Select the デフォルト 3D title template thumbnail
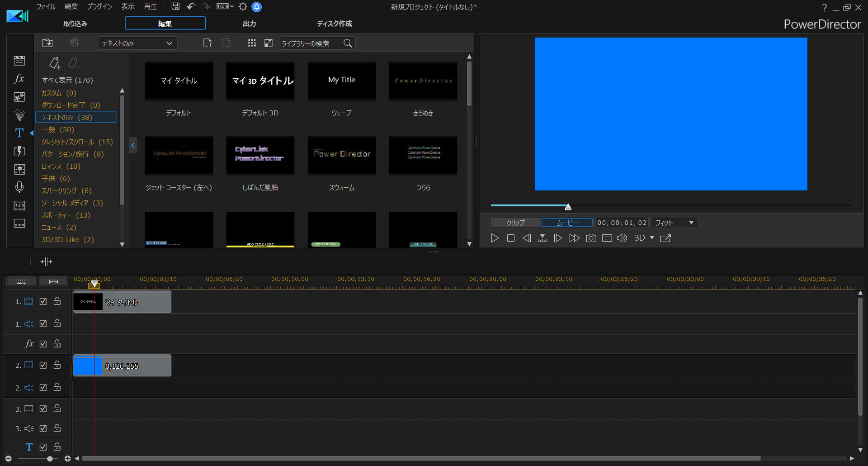 [260, 81]
